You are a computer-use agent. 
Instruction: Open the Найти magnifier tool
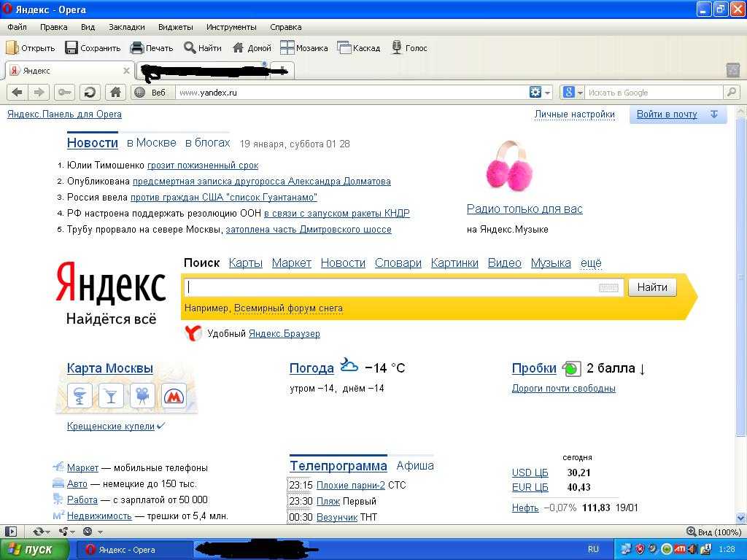[190, 47]
